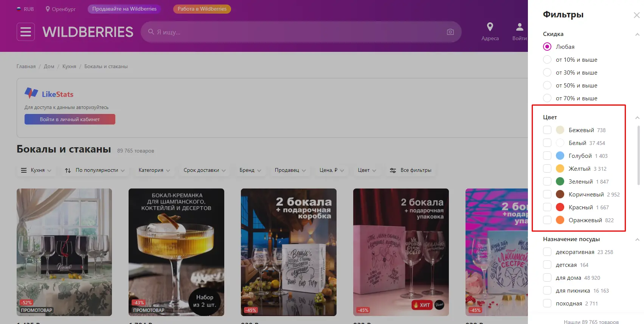Check the Оранжевый color checkbox
Screen dimensions: 644x324
(x=547, y=220)
